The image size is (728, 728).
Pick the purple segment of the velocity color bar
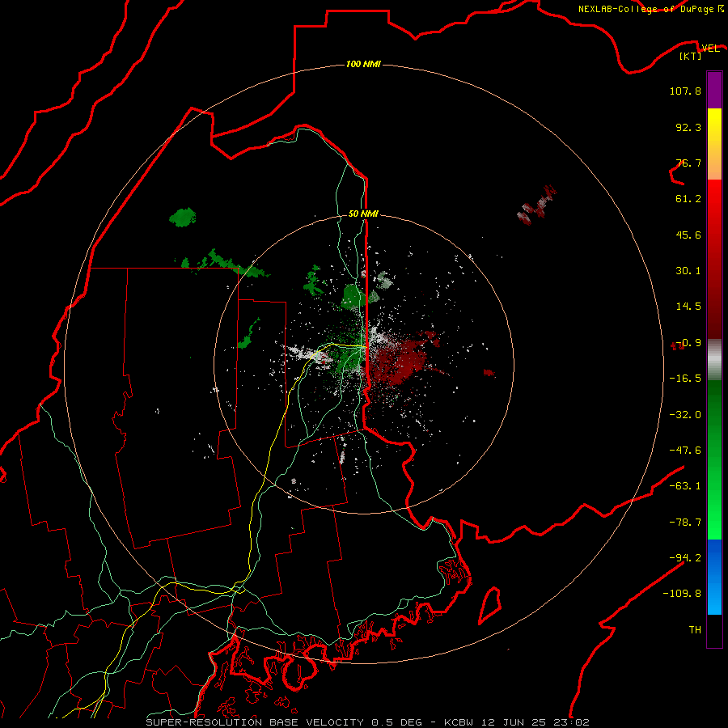pos(714,90)
